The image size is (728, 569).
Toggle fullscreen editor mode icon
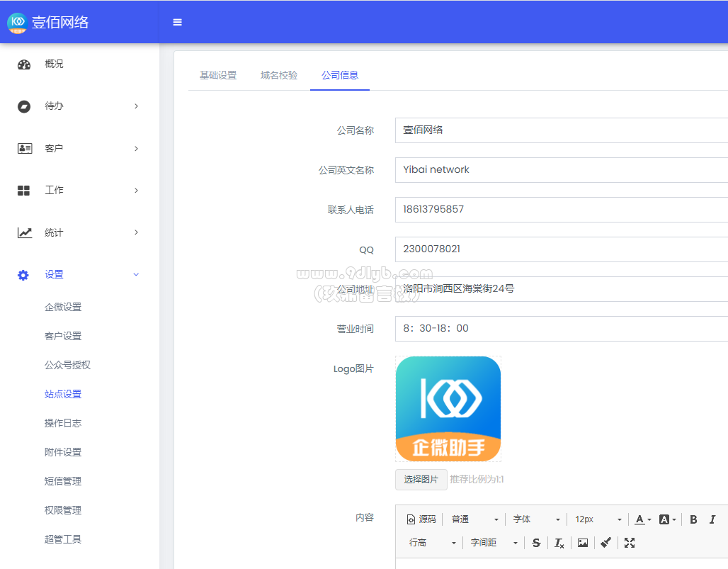[x=630, y=543]
